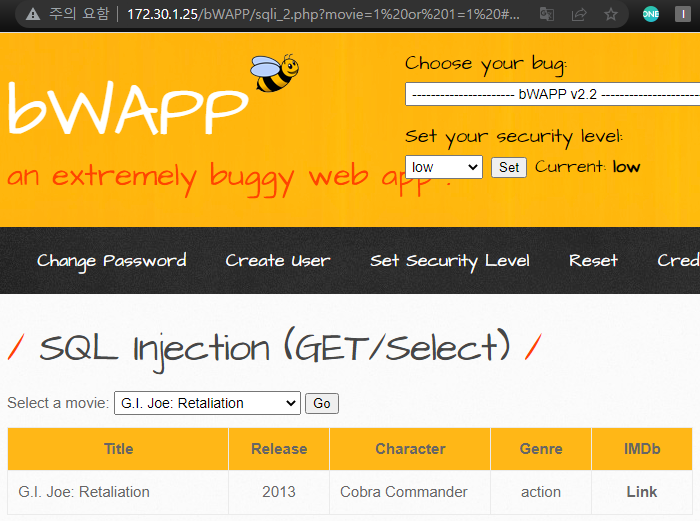
Task: Open the Change Password menu item
Action: 112,261
